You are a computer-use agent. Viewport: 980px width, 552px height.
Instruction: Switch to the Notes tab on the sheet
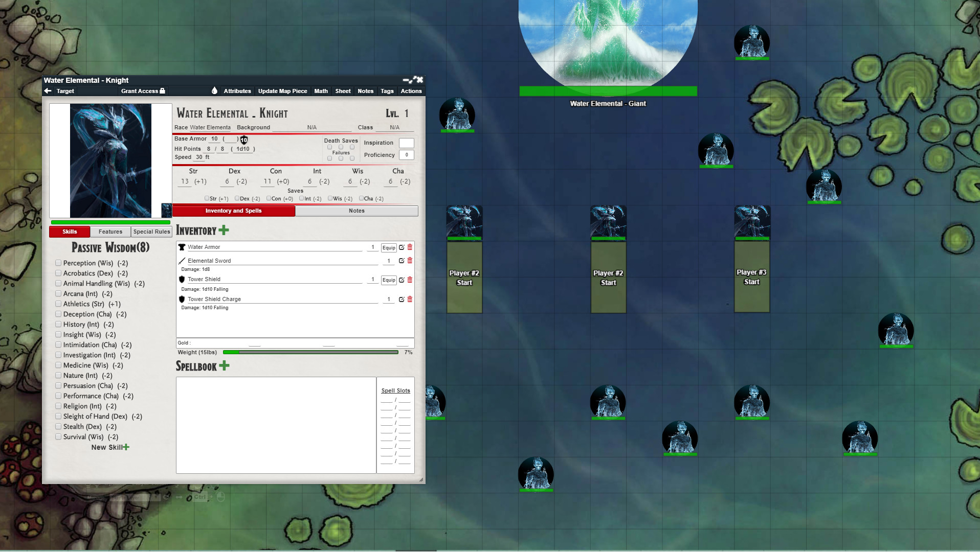click(x=356, y=211)
